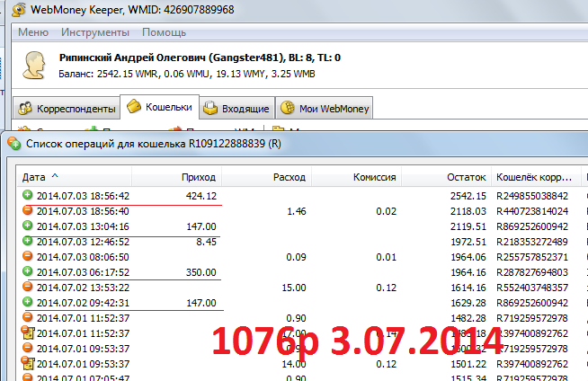Click green income icon for 18:56:42 operation
Image resolution: width=588 pixels, height=381 pixels.
point(27,195)
